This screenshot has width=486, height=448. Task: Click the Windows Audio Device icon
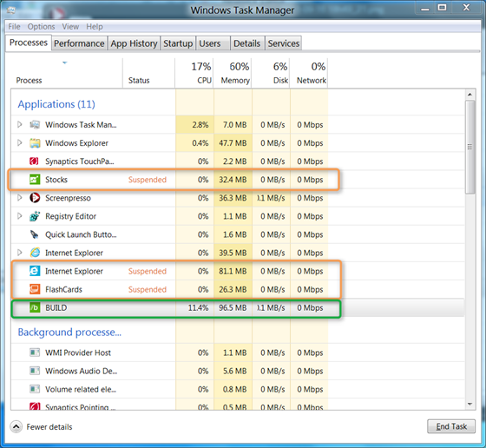point(35,371)
